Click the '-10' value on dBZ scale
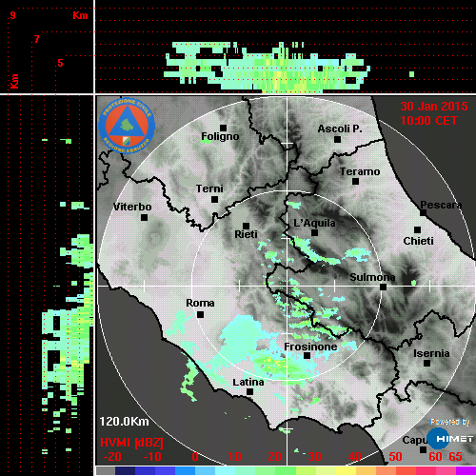This screenshot has height=476, width=476. (152, 457)
